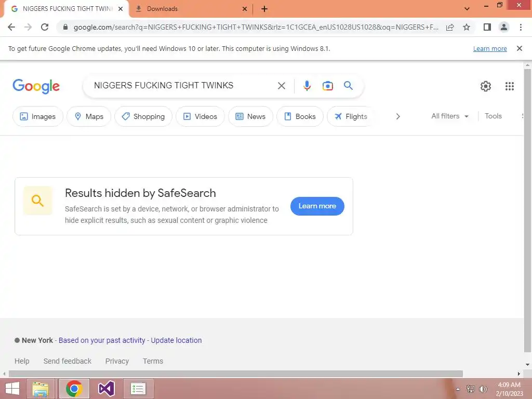Open the Chrome side panel icon
The image size is (532, 399).
point(487,27)
